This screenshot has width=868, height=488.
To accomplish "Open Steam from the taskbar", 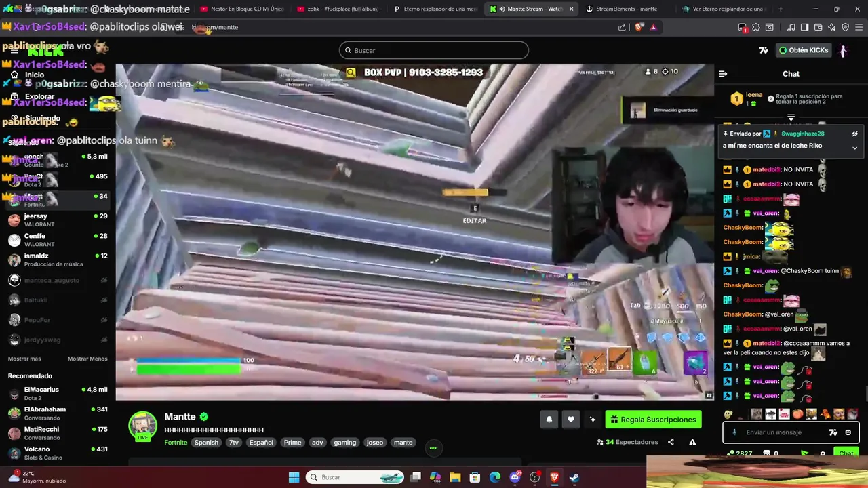I will tap(574, 477).
